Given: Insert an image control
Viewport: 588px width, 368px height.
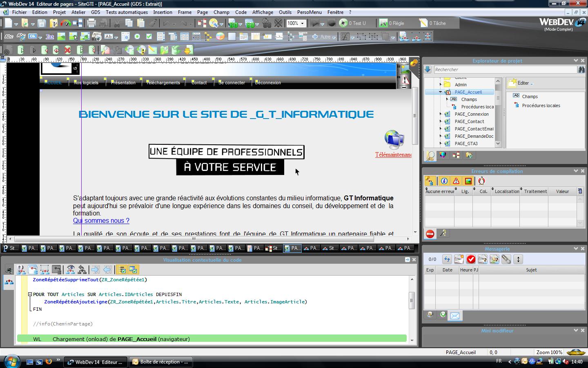Looking at the screenshot, I should pyautogui.click(x=61, y=37).
